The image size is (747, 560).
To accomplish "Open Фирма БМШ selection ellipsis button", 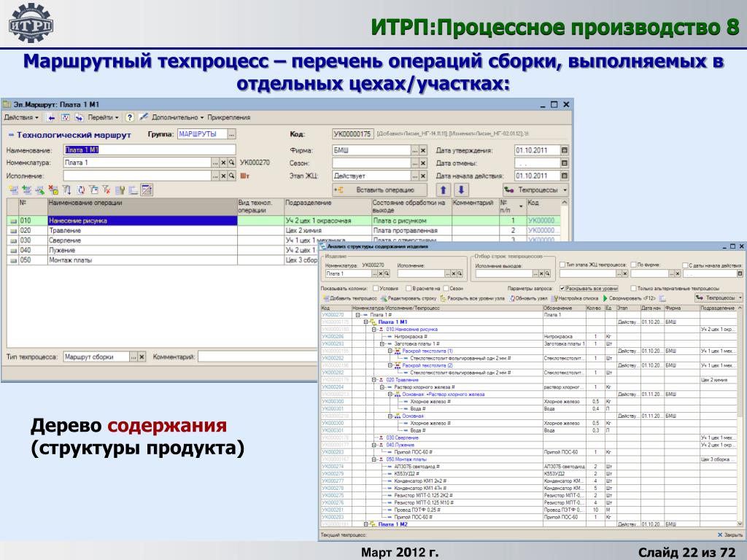I will coord(415,150).
